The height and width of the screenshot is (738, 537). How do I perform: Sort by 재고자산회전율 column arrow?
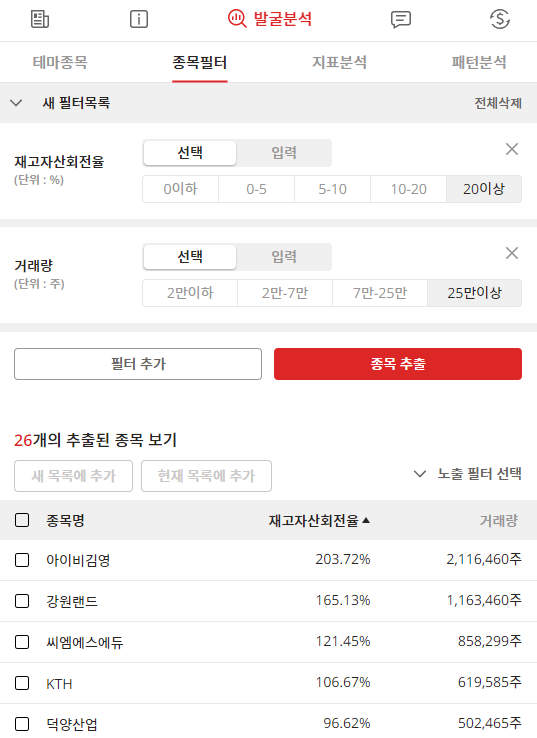point(366,520)
